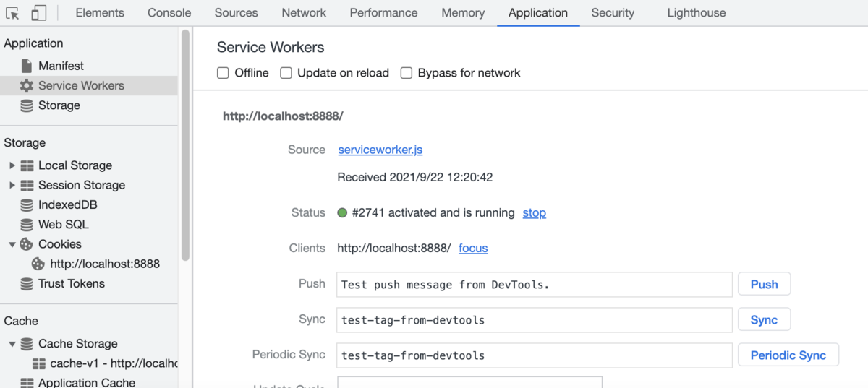Select Session Storage in the sidebar
Viewport: 868px width, 388px height.
[82, 185]
